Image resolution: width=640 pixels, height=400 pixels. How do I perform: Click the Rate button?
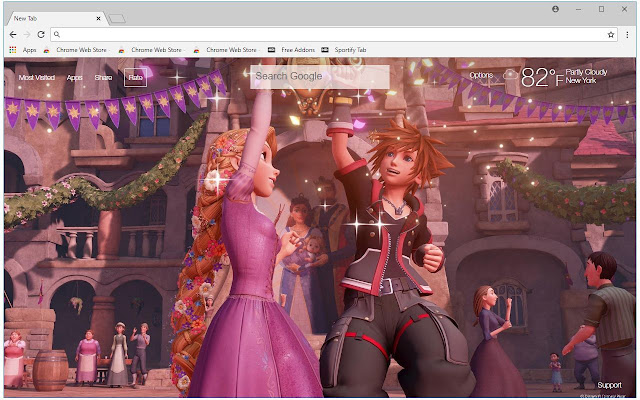(136, 78)
